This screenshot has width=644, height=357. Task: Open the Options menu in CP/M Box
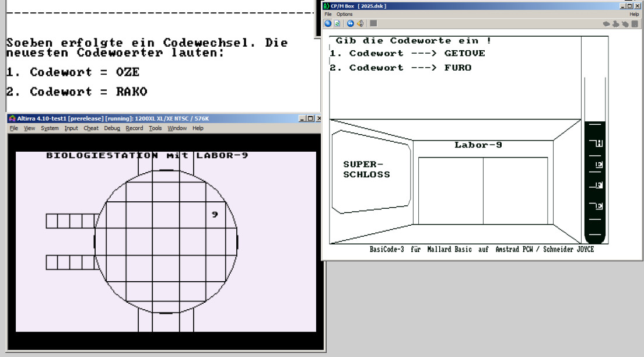pyautogui.click(x=345, y=14)
